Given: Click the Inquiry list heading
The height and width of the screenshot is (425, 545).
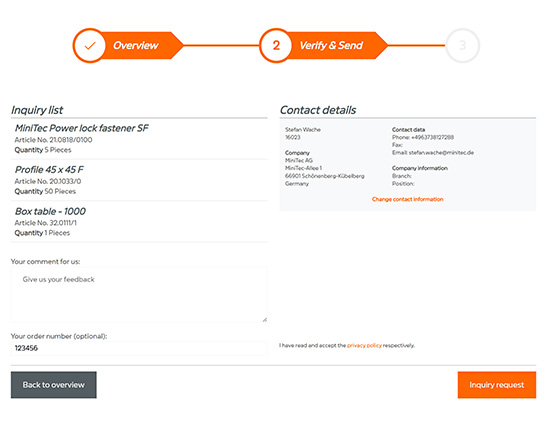Looking at the screenshot, I should pyautogui.click(x=37, y=110).
